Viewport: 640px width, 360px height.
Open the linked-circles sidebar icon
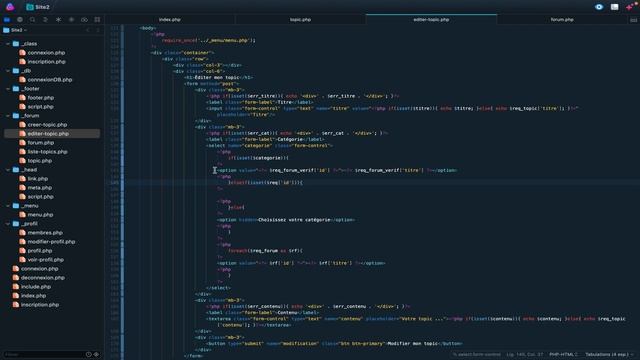click(84, 20)
